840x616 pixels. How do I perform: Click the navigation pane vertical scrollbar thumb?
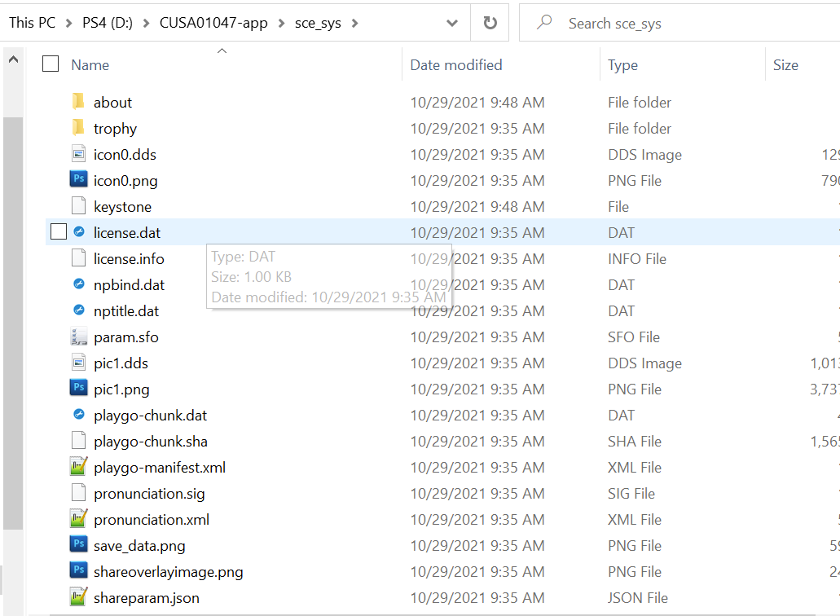pos(13,323)
